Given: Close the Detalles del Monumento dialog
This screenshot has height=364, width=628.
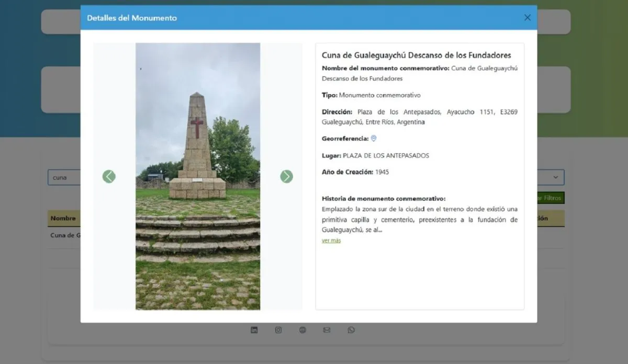Looking at the screenshot, I should [527, 18].
